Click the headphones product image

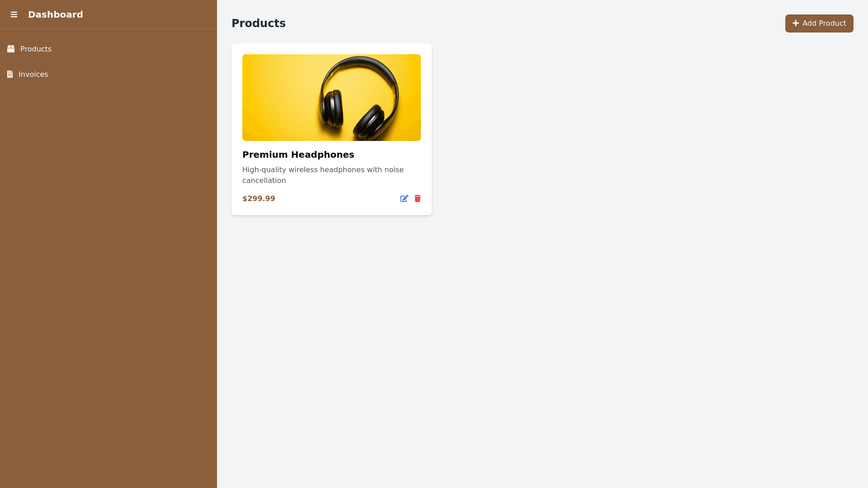pos(331,97)
